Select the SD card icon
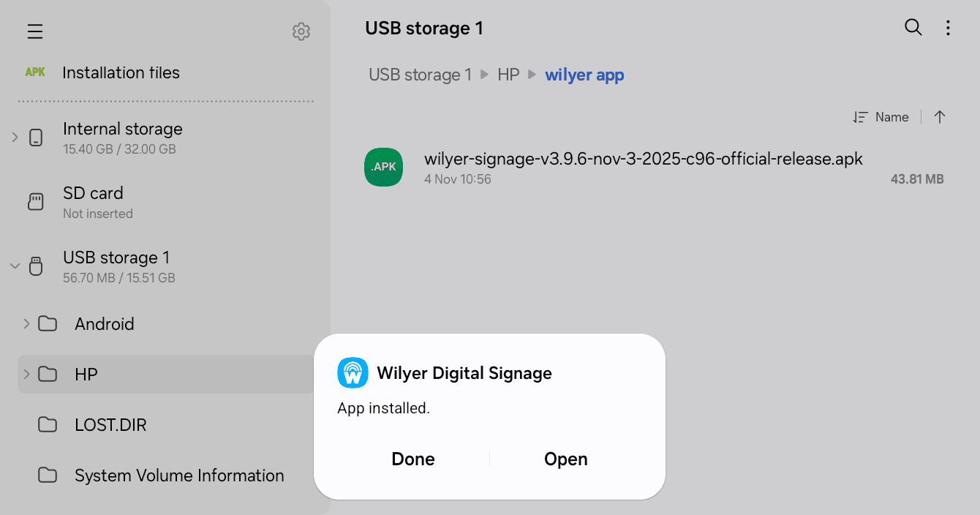Image resolution: width=980 pixels, height=515 pixels. [x=36, y=202]
